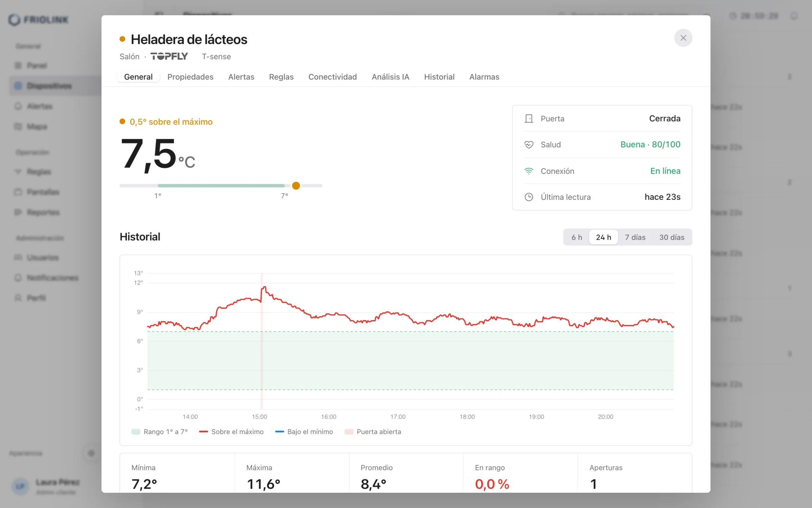This screenshot has height=508, width=812.
Task: Select the 6 h history range
Action: [577, 237]
